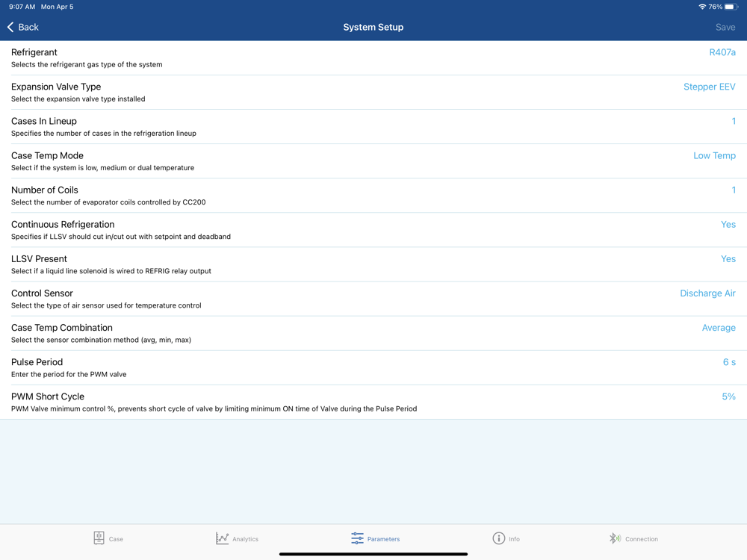Click 'evaporator coils controlled by CC200' description
Viewport: 747px width, 560px height.
pos(108,202)
